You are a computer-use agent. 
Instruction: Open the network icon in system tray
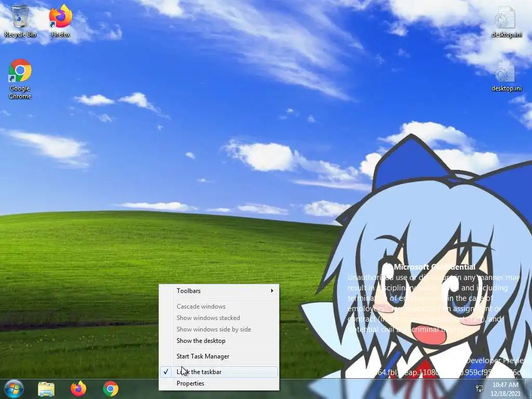point(480,389)
